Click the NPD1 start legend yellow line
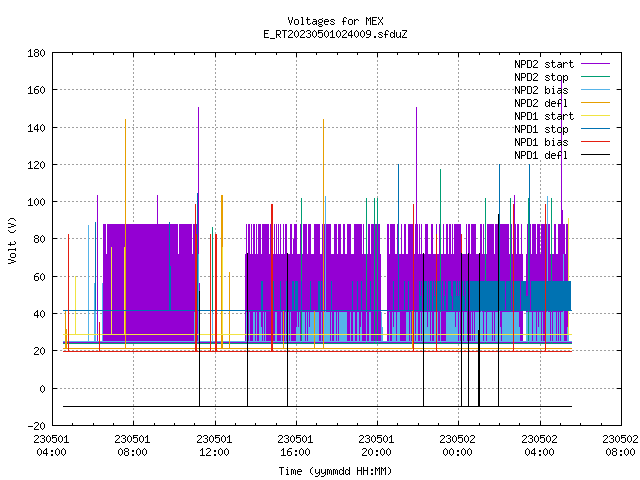Viewport: 640px width, 480px height. (595, 116)
